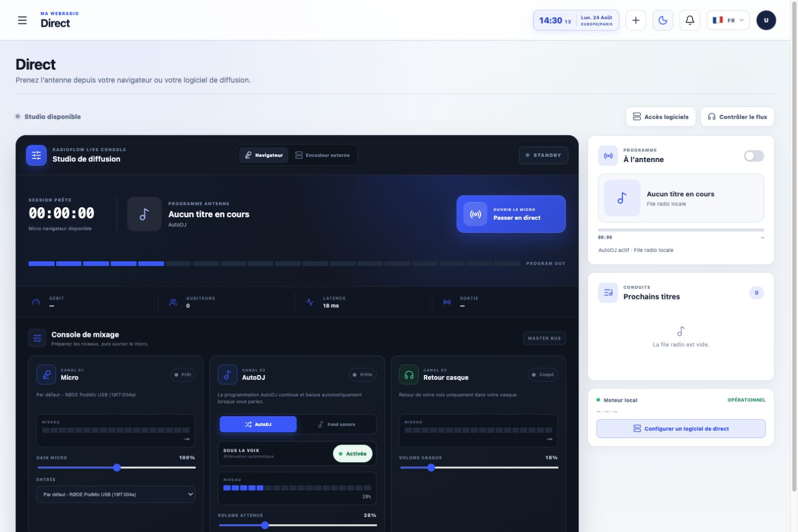The image size is (798, 532).
Task: Click the AutoDJ channel Prête badge
Action: 363,375
